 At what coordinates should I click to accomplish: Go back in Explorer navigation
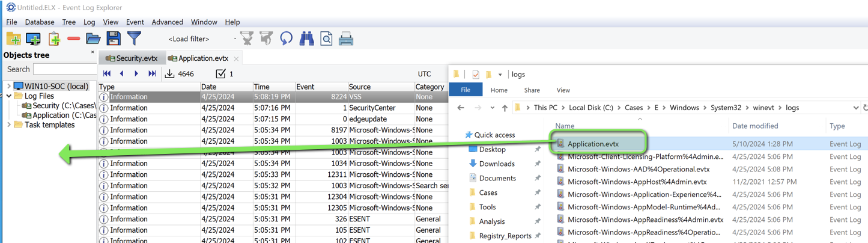461,108
